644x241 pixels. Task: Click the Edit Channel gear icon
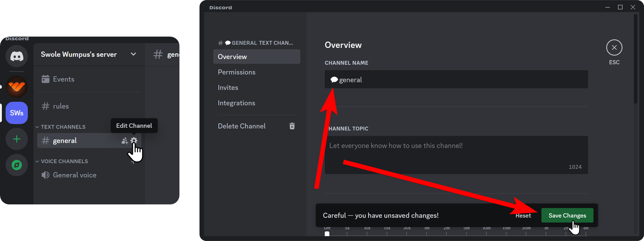pos(134,141)
